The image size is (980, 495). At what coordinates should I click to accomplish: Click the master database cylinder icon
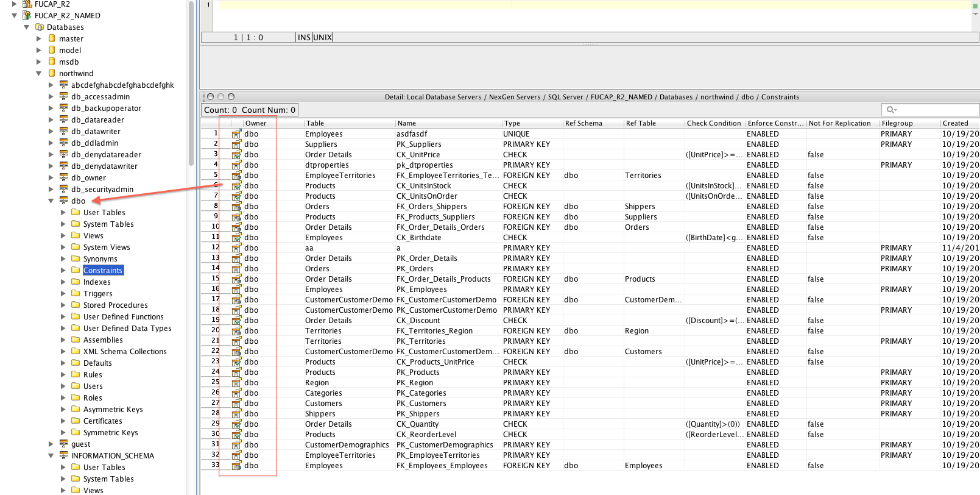click(52, 38)
